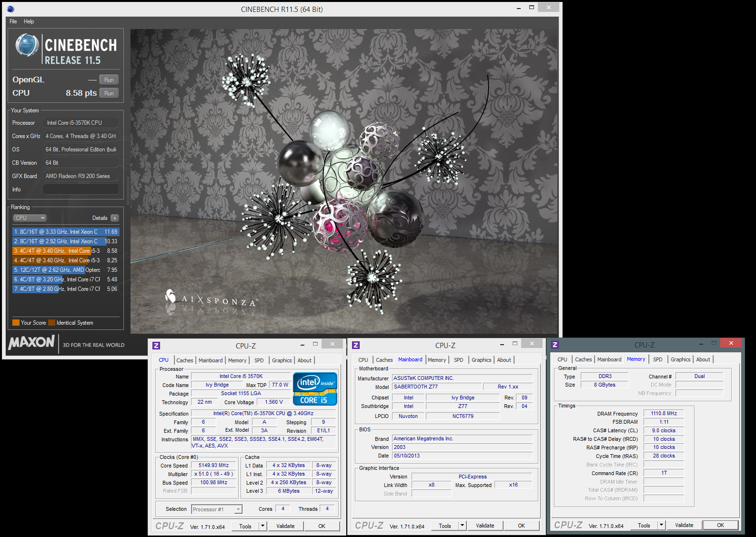Click the Core Speed 5149.93 MHz value

click(x=213, y=465)
